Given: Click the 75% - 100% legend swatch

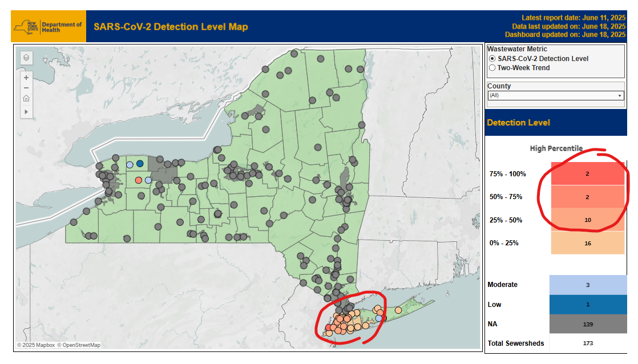Looking at the screenshot, I should tap(588, 173).
